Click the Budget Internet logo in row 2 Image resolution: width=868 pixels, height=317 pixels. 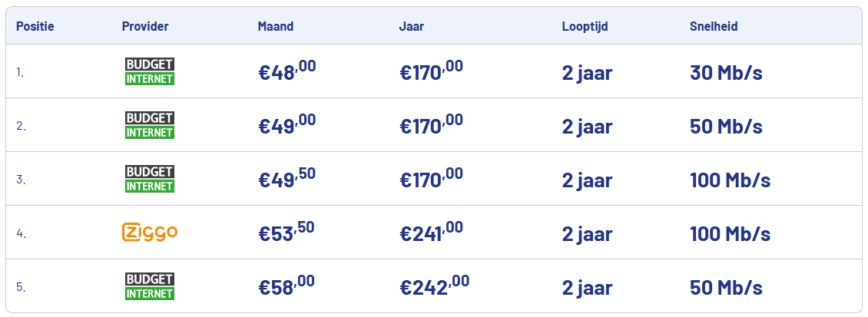150,125
